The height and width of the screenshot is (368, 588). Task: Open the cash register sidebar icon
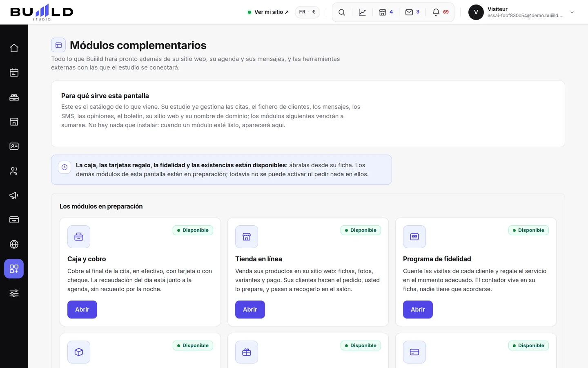pyautogui.click(x=14, y=97)
